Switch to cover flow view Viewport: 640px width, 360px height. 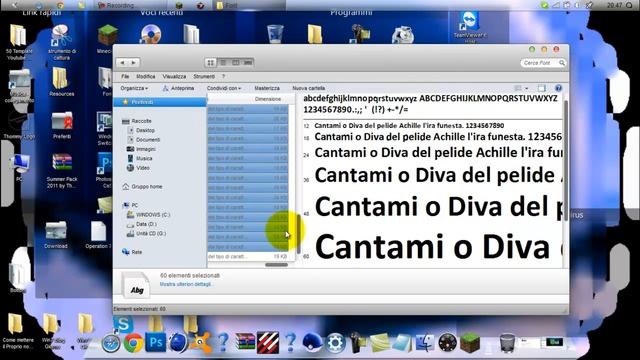coord(248,62)
